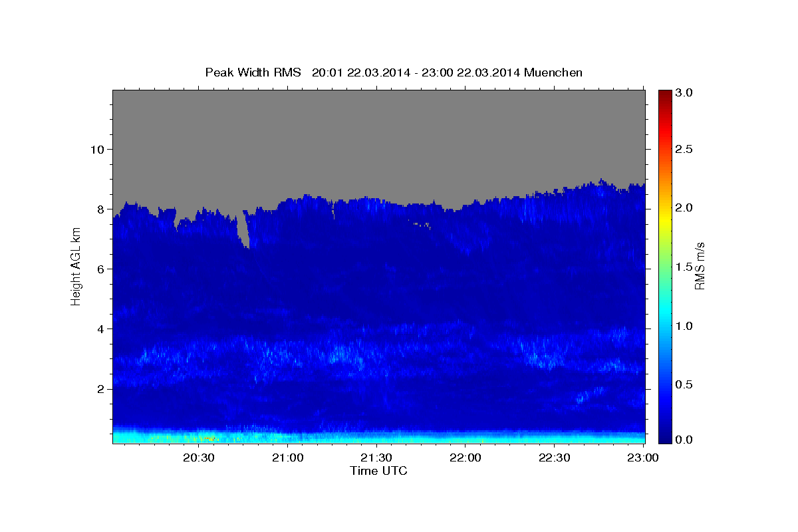Click the colorbar label "RMS m/s"
The image size is (798, 532).
(700, 267)
